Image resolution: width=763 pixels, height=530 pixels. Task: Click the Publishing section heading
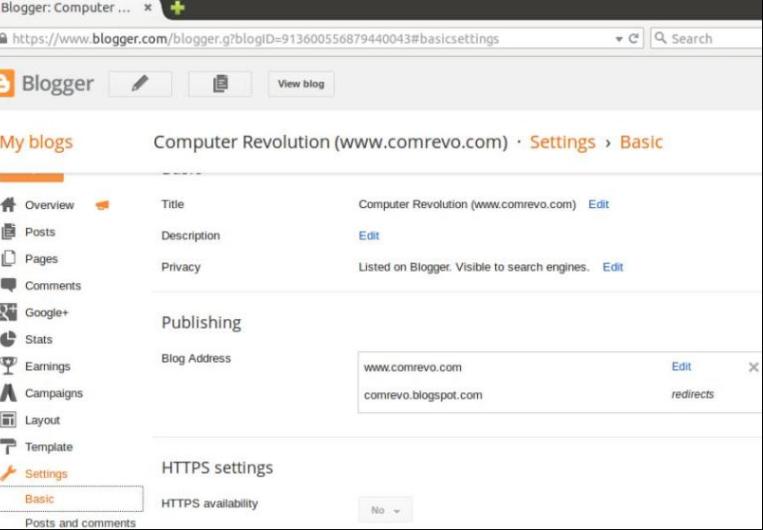coord(201,322)
